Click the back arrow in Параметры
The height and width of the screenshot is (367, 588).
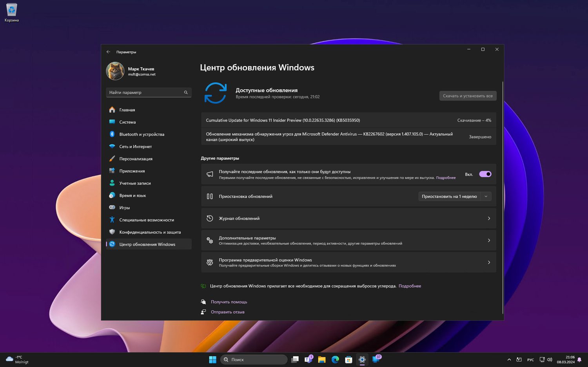coord(109,52)
